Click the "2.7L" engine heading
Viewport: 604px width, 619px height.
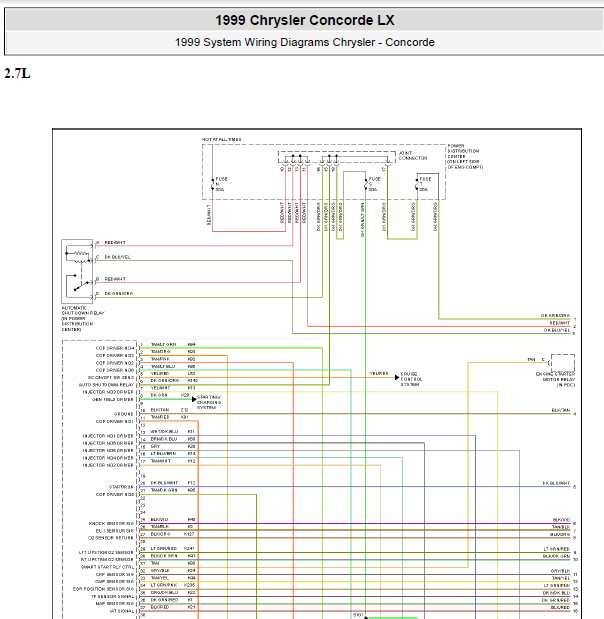[17, 73]
